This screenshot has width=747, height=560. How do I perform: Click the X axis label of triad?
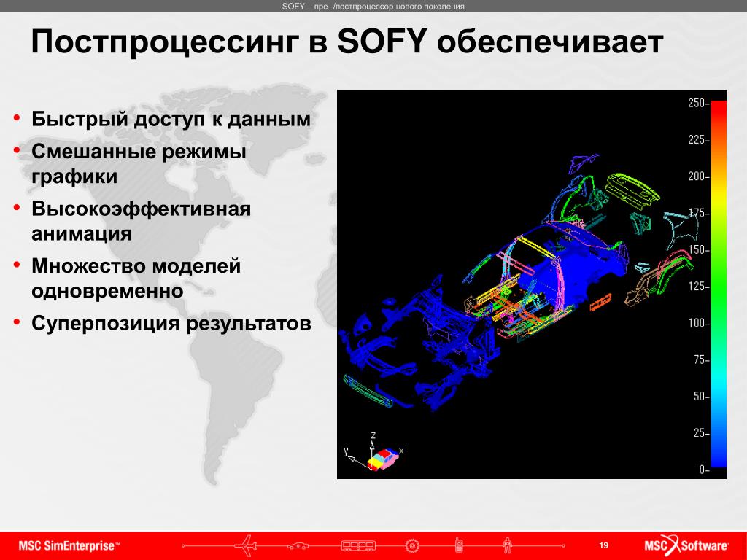tap(402, 451)
